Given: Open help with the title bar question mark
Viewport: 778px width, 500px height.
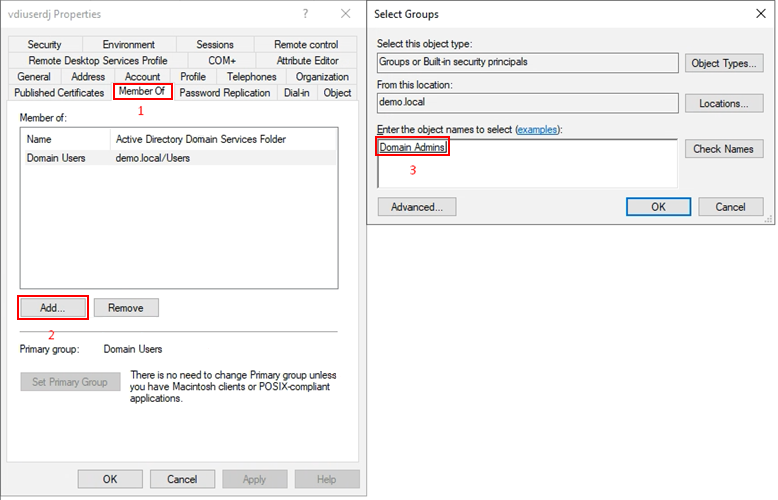Looking at the screenshot, I should (x=304, y=14).
